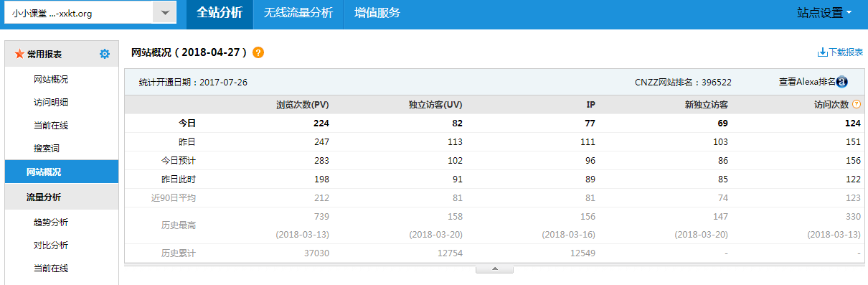Open 当前在线 under 流量分析
868x285 pixels.
click(x=51, y=268)
